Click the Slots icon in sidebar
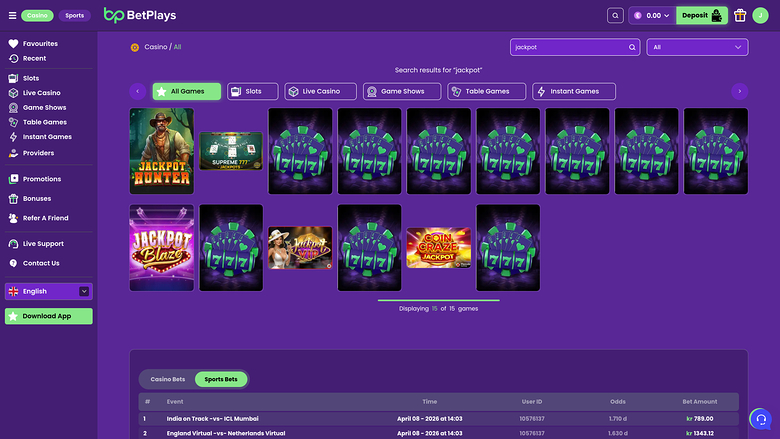 (x=13, y=78)
